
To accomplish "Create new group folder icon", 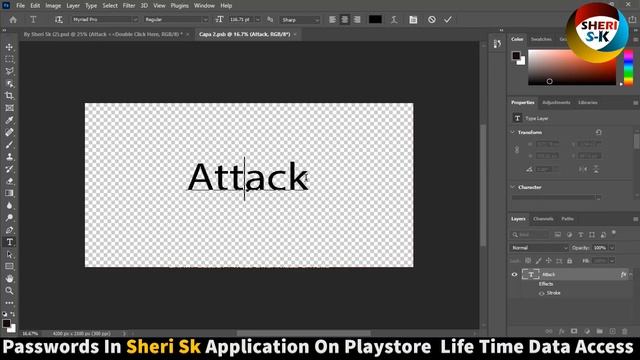I will (600, 331).
